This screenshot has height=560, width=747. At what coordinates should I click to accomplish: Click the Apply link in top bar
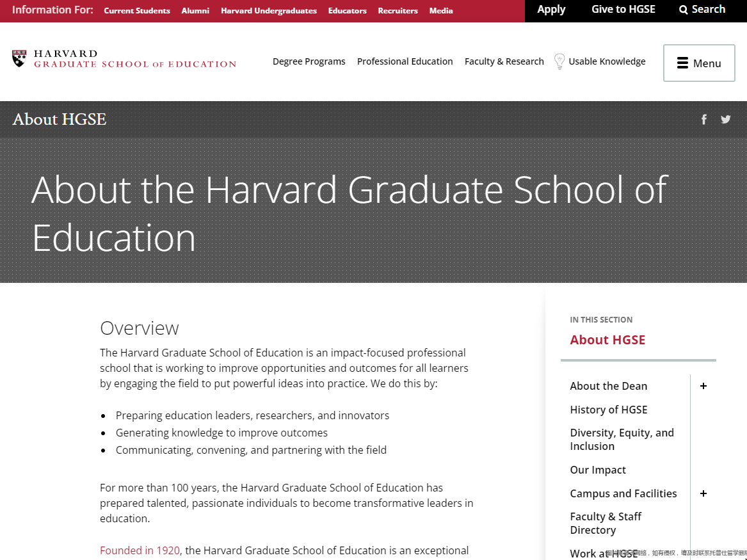click(x=551, y=10)
